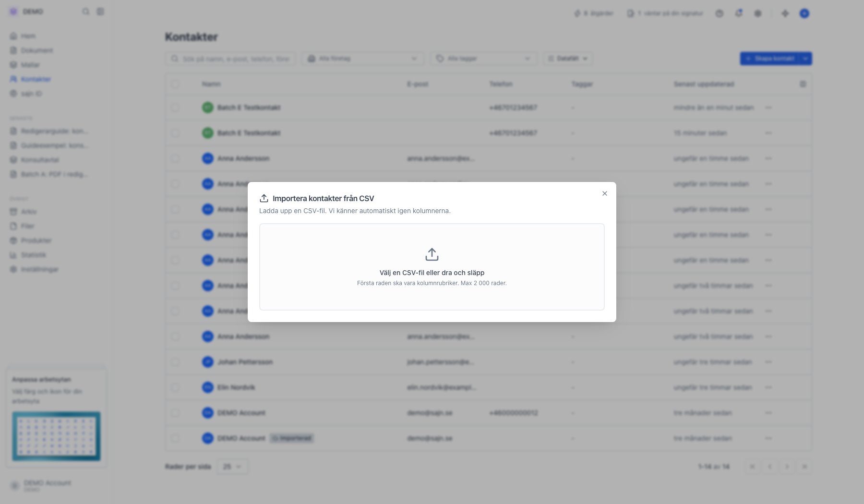This screenshot has width=864, height=504.
Task: Open the Alla taggar filter dropdown
Action: pyautogui.click(x=484, y=59)
